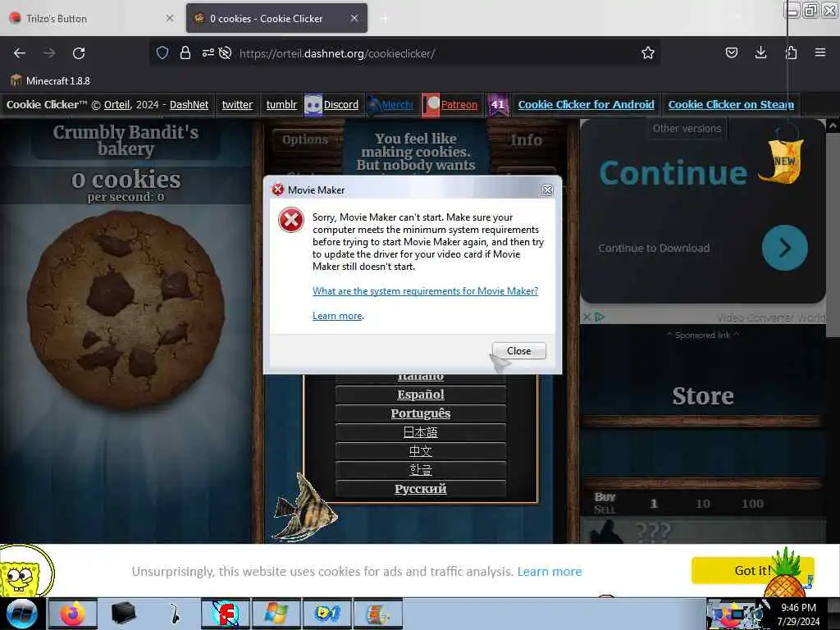This screenshot has height=630, width=840.
Task: Select Sell mode in the store
Action: [x=605, y=509]
